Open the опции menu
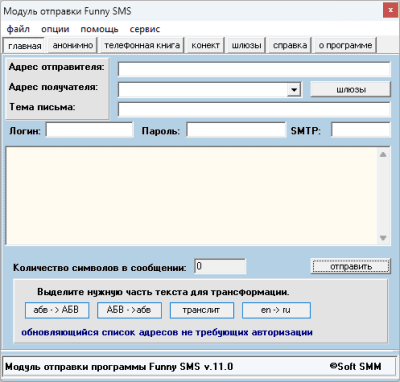400x382 pixels. (x=55, y=29)
